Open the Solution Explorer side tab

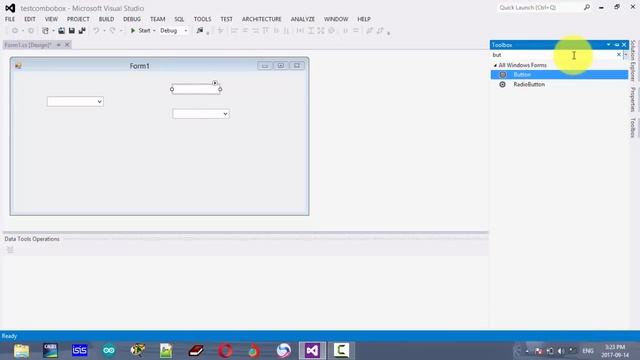(633, 60)
